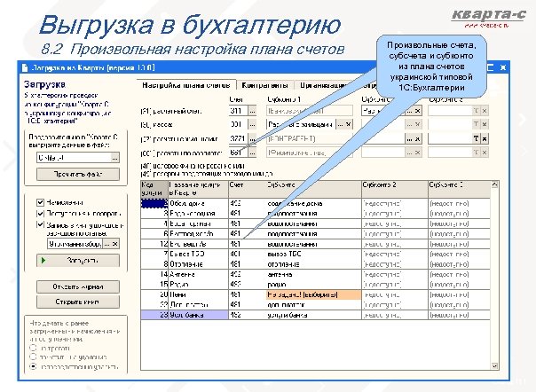Open account picker for расчетный счет 311

(x=252, y=111)
